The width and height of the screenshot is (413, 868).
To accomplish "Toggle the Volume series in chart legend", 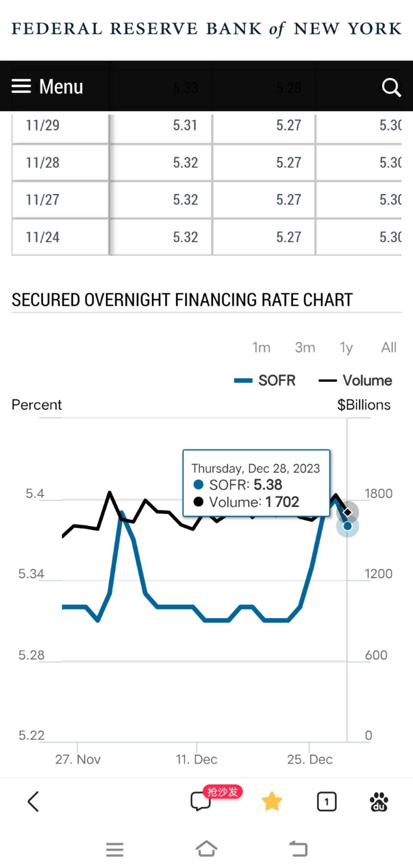I will 356,381.
